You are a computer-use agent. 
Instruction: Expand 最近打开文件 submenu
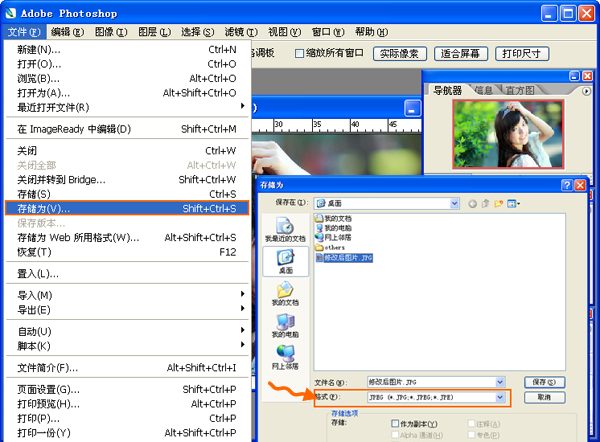point(127,108)
